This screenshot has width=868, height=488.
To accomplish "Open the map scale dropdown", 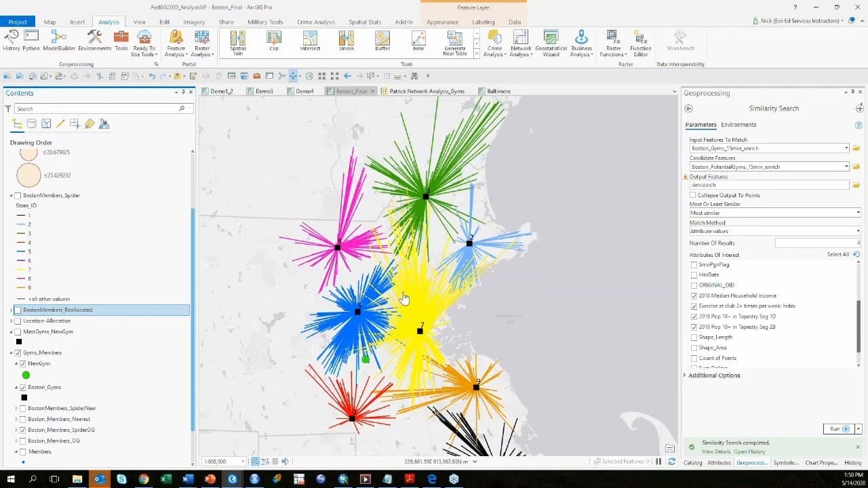I will tap(243, 462).
